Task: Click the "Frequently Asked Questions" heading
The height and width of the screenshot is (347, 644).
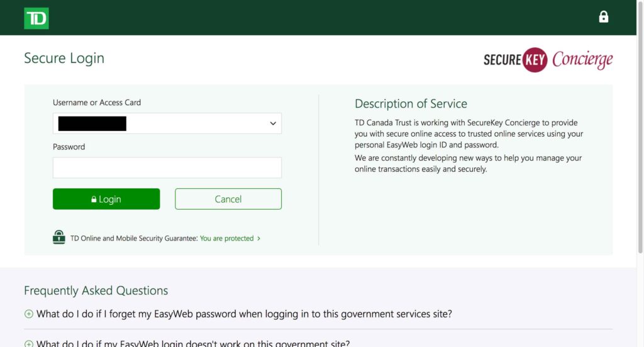Action: [x=96, y=290]
